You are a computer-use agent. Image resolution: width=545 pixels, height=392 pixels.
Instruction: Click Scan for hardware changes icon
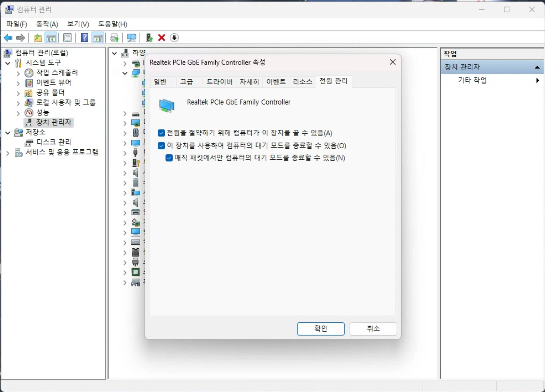[x=132, y=38]
